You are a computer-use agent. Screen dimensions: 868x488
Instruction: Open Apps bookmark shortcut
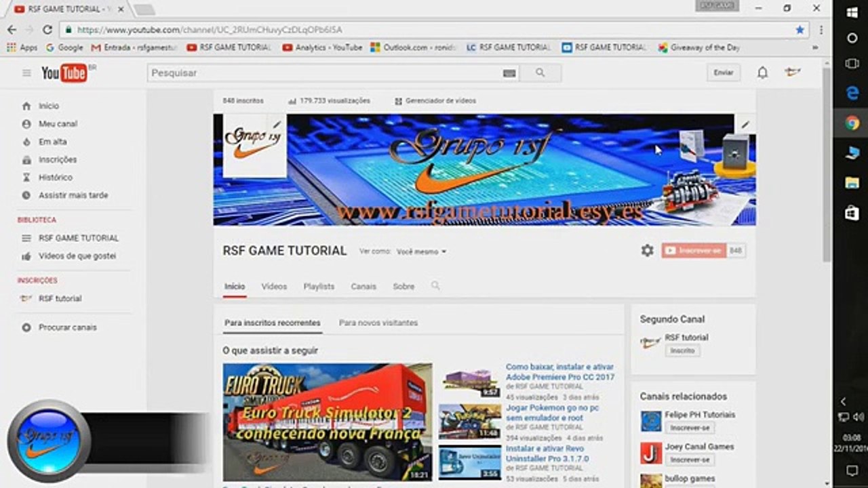pyautogui.click(x=22, y=47)
